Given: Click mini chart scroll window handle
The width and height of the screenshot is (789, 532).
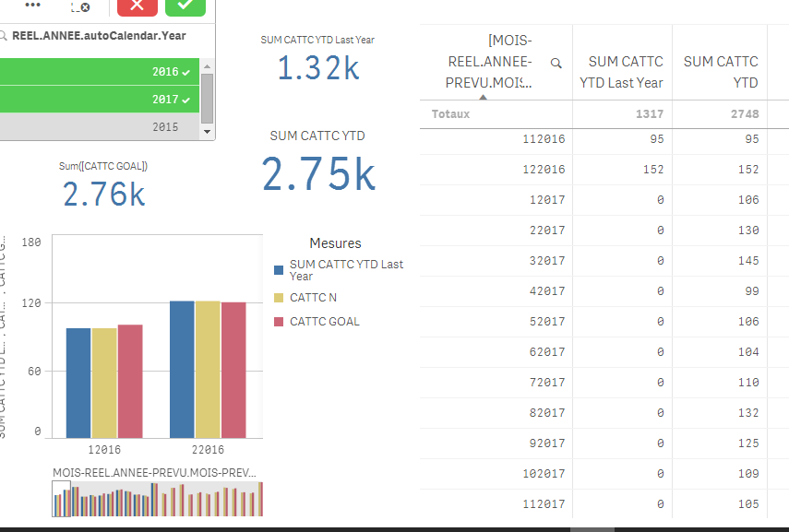Looking at the screenshot, I should point(62,499).
